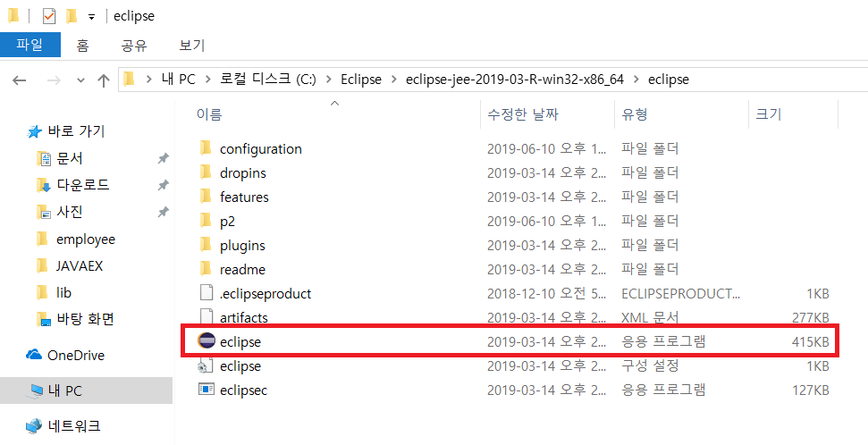Expand the chevron after eclipse-jee-2019-03-R-win32-x86_64
The height and width of the screenshot is (445, 868).
pos(636,80)
